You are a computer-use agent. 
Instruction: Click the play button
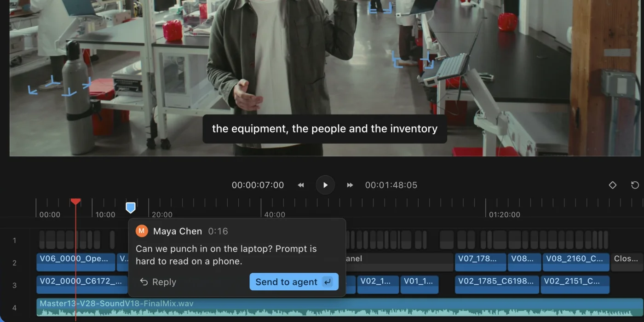tap(325, 185)
